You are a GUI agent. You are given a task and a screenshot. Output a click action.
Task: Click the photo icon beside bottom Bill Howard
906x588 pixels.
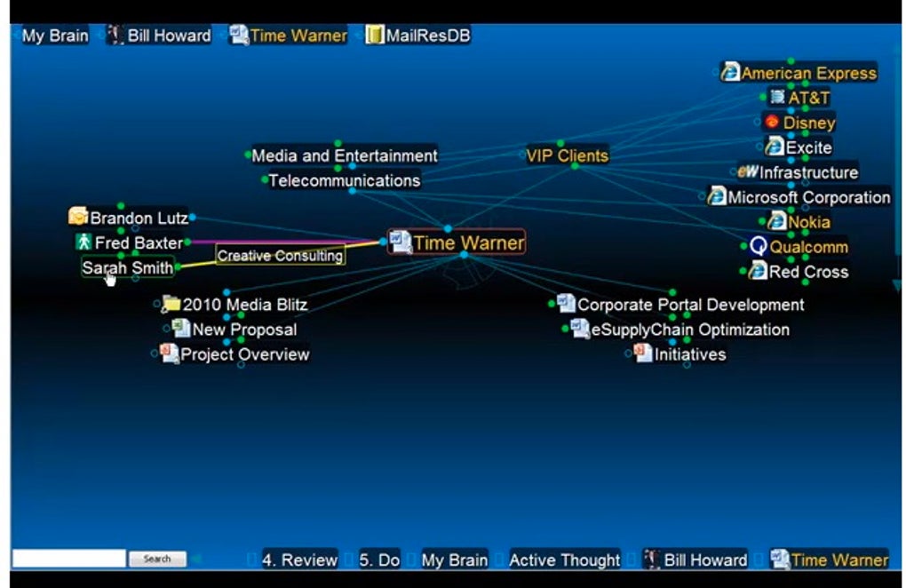coord(652,559)
